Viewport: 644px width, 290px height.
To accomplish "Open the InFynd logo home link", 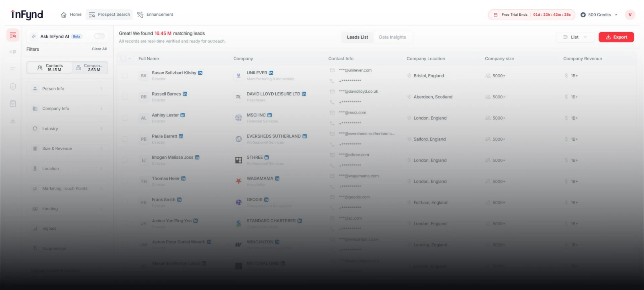I will coord(27,14).
